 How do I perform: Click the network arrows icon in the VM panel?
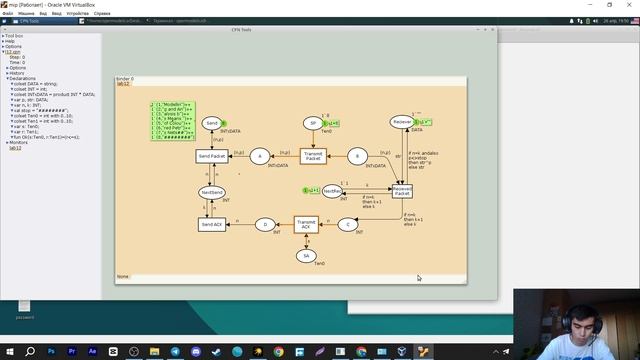(x=580, y=21)
